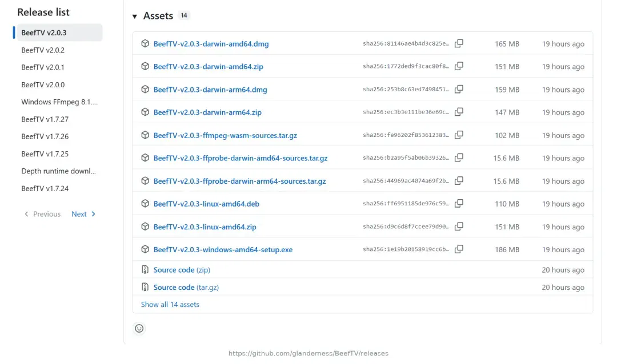Copy hash of windows-amd64-setup.exe
This screenshot has height=364, width=617.
click(459, 249)
